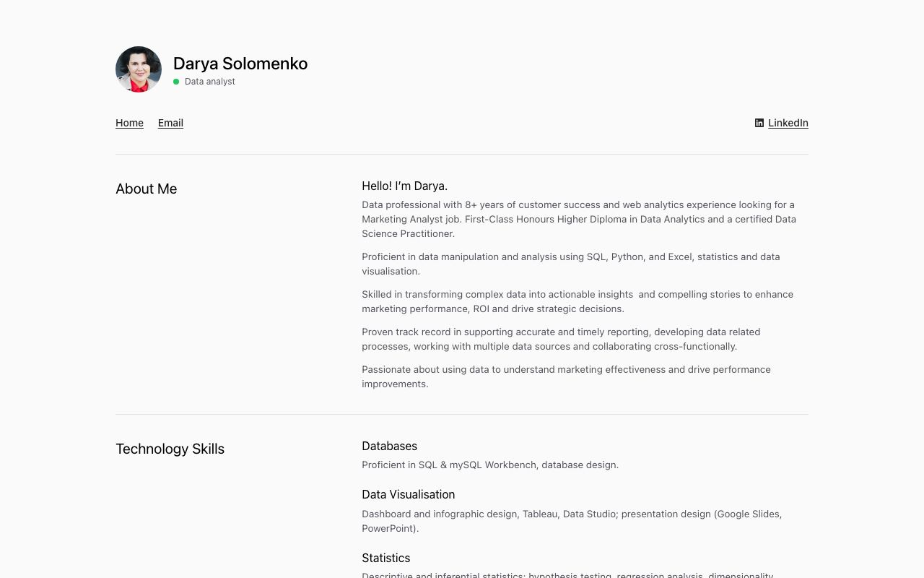Click the green availability status dot
Image resolution: width=924 pixels, height=578 pixels.
(x=176, y=82)
